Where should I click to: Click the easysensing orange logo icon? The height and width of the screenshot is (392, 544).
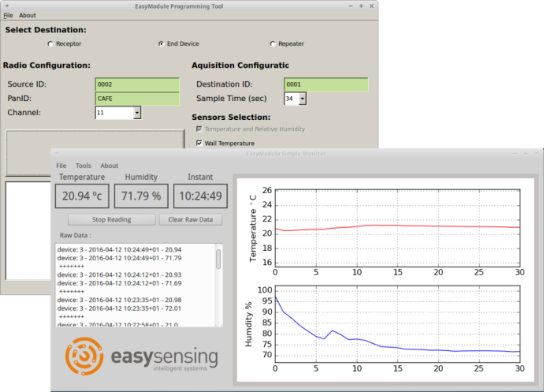pos(84,357)
